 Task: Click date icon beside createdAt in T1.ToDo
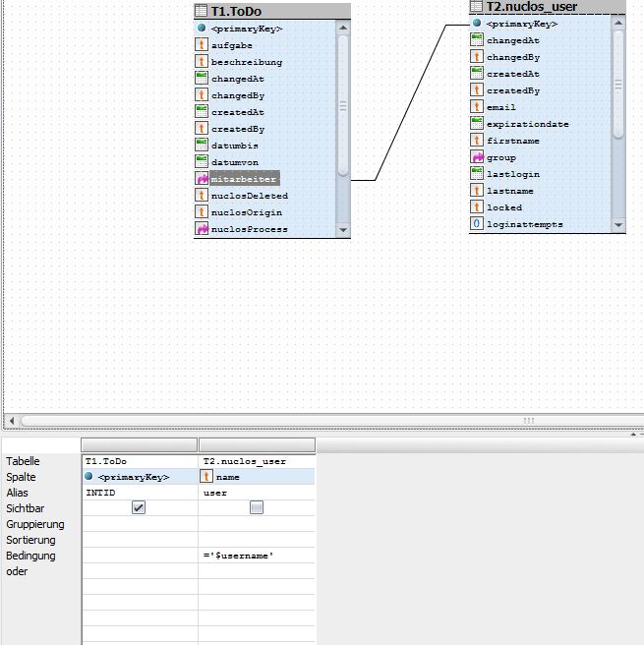click(202, 111)
